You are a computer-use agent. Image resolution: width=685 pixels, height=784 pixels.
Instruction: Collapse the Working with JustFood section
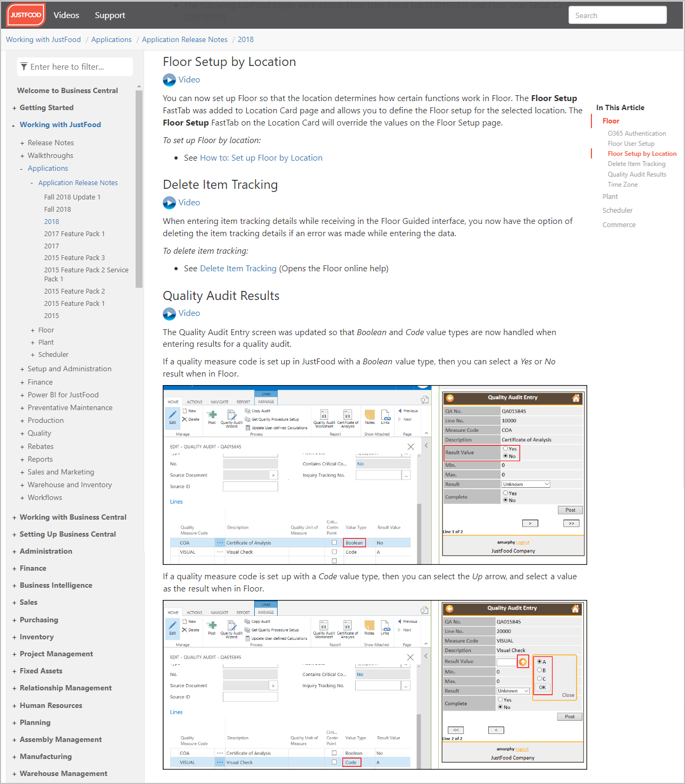(x=14, y=125)
